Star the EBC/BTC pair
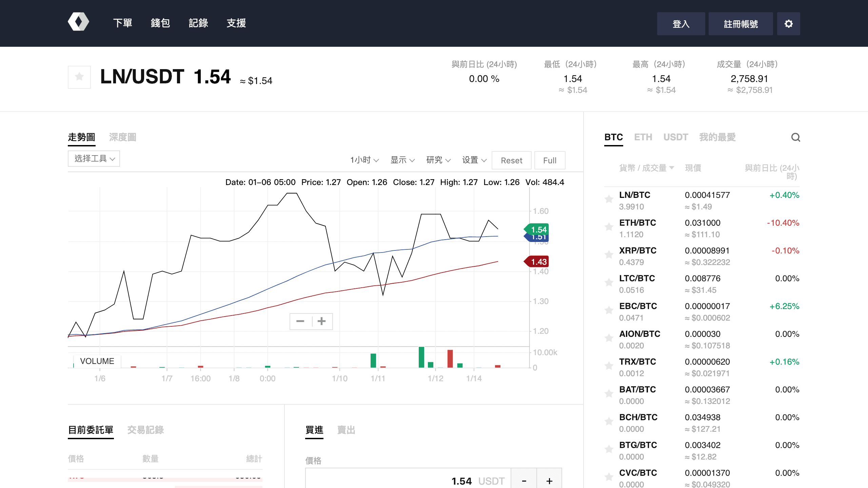Image resolution: width=868 pixels, height=488 pixels. (x=609, y=310)
